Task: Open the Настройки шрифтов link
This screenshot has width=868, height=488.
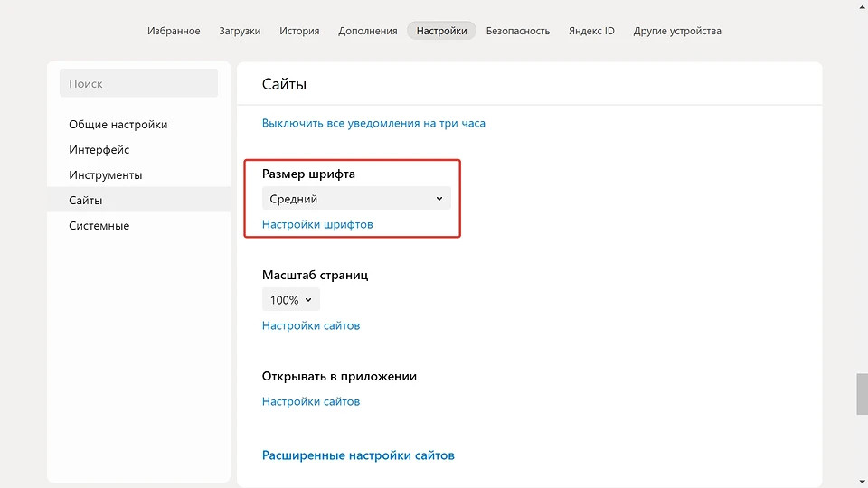Action: (317, 224)
